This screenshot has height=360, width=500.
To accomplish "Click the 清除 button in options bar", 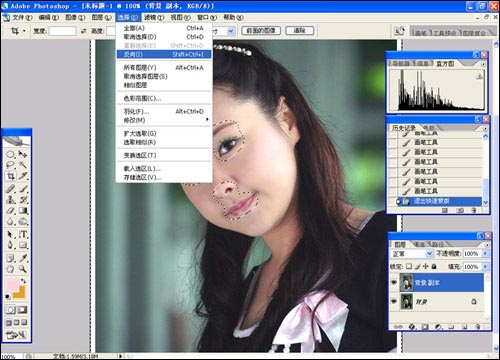I will click(x=300, y=31).
